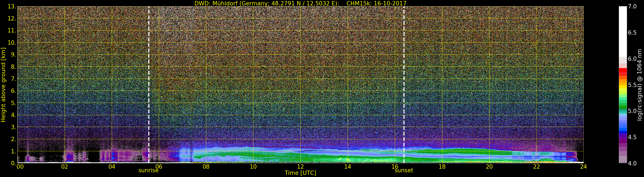The height and width of the screenshot is (177, 644).
Task: Click the 'sunset' label below the plot
Action: [x=404, y=171]
